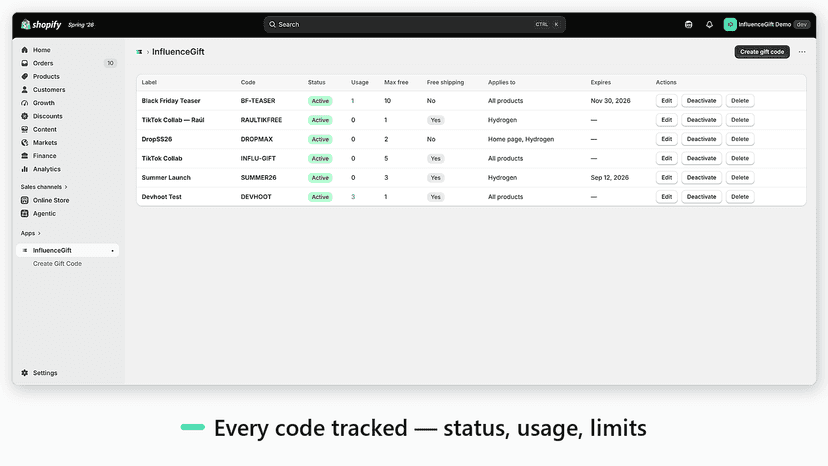Viewport: 828px width, 466px height.
Task: Click the Active badge for BF-TEASER
Action: point(320,101)
